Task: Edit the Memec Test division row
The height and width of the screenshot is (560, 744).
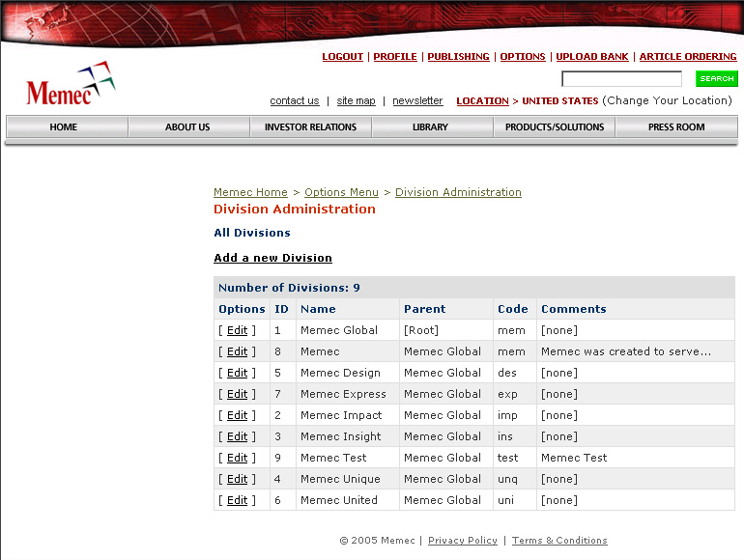Action: [x=237, y=458]
